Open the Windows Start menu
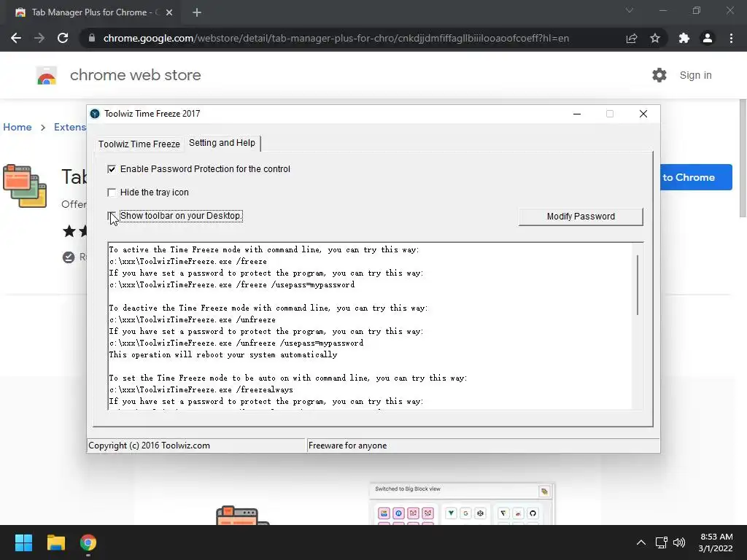Viewport: 747px width, 560px height. click(23, 542)
